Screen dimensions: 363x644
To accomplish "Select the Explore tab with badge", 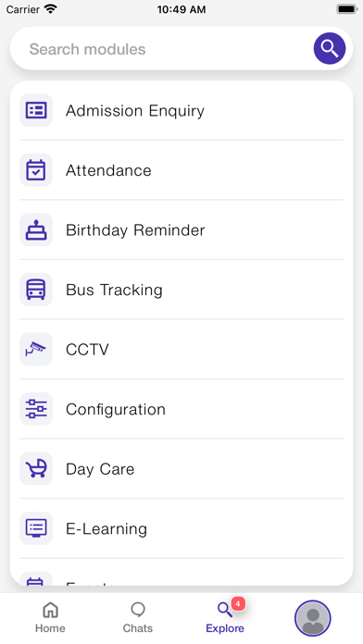I will [x=225, y=617].
